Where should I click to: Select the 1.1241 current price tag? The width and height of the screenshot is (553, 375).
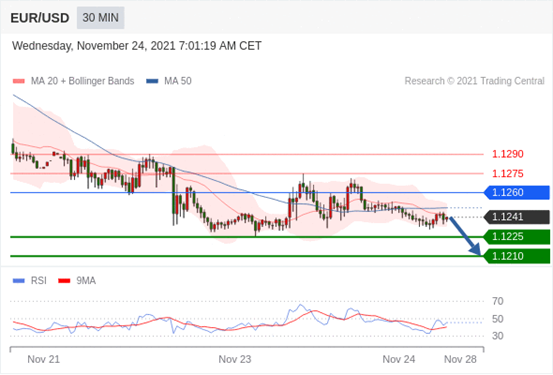[x=516, y=217]
